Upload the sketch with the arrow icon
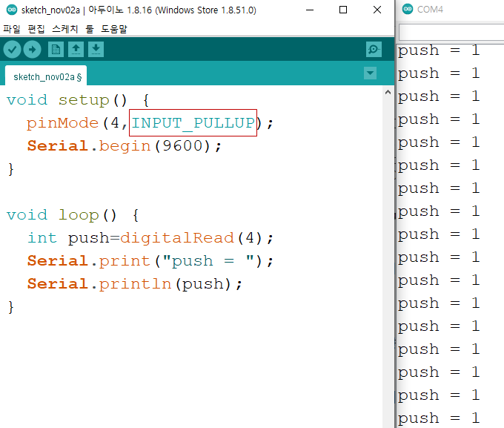 pos(32,50)
